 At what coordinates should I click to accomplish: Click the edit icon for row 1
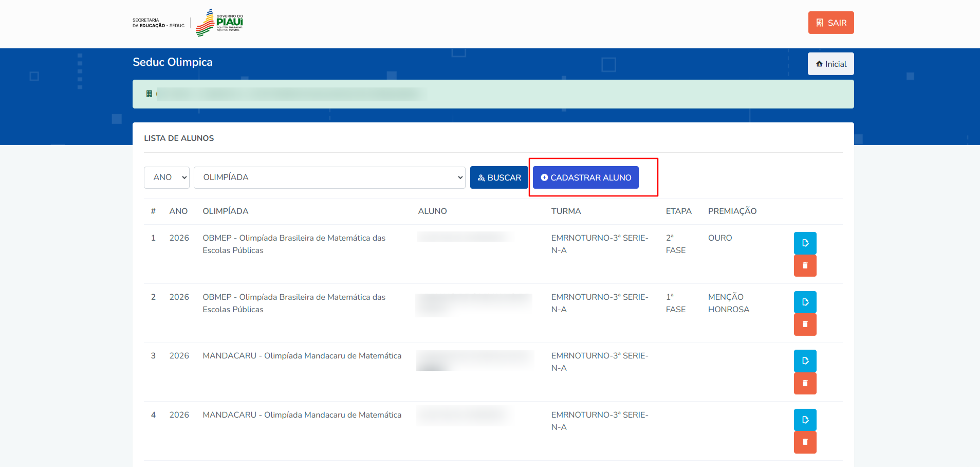click(805, 243)
